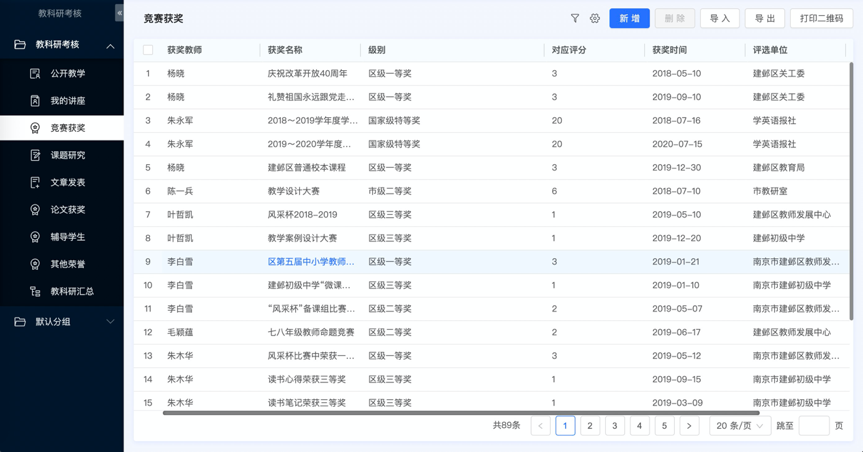Image resolution: width=863 pixels, height=452 pixels.
Task: Click the horizontal table scrollbar
Action: pos(461,412)
